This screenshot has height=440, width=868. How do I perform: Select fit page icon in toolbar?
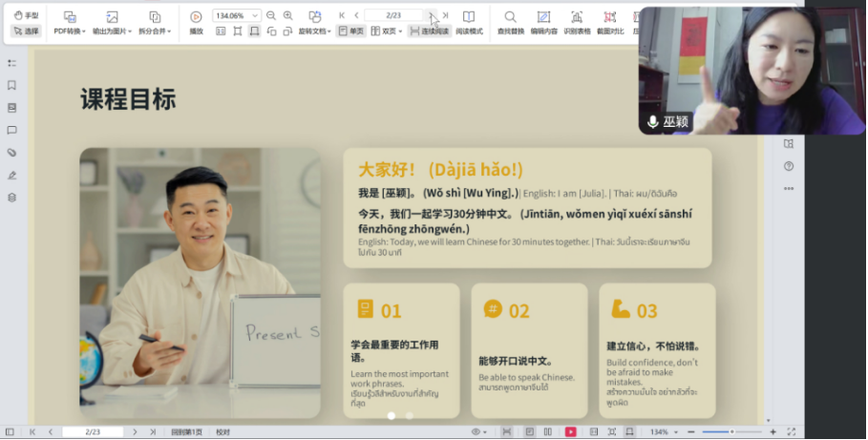coord(238,31)
